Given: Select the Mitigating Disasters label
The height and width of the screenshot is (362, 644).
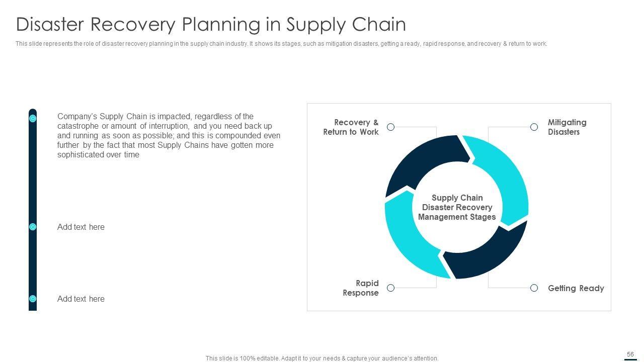Looking at the screenshot, I should (x=567, y=127).
